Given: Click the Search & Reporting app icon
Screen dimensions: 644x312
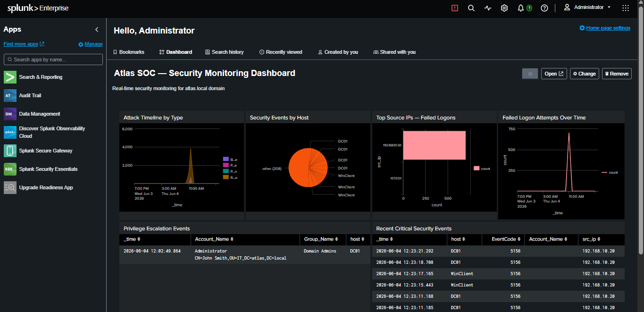Looking at the screenshot, I should [x=10, y=77].
